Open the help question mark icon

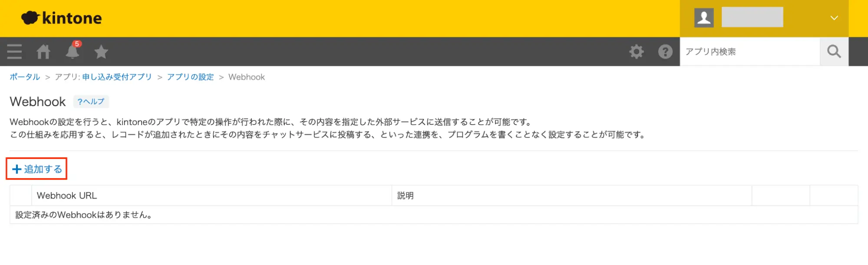click(665, 52)
